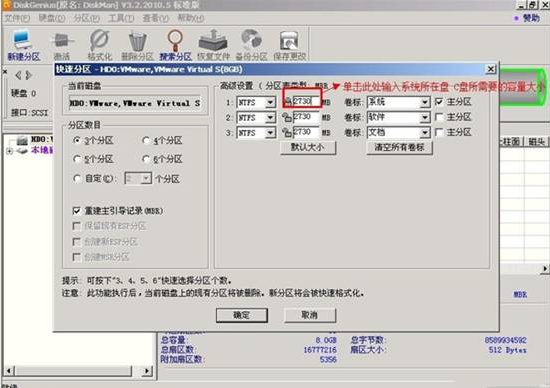The height and width of the screenshot is (388, 550).
Task: Open volume label dropdown showing 文档
Action: [x=424, y=133]
